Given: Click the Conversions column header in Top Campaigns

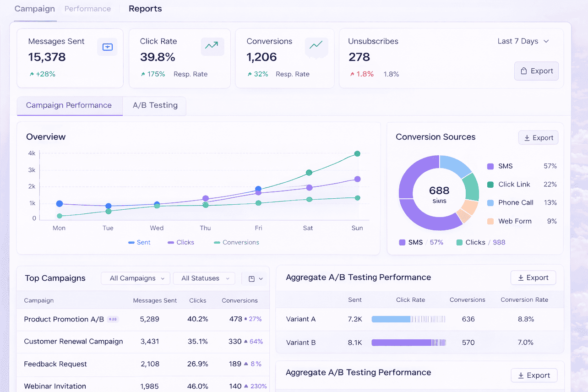Looking at the screenshot, I should pos(240,301).
